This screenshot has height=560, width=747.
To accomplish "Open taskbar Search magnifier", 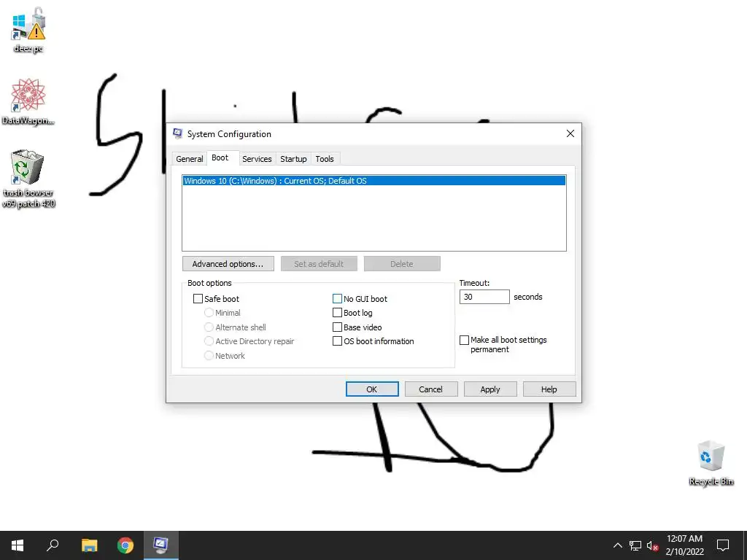I will pyautogui.click(x=53, y=545).
